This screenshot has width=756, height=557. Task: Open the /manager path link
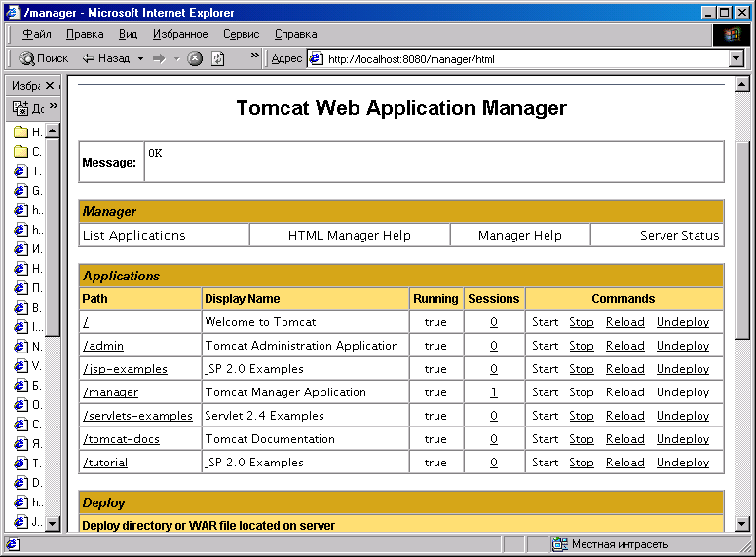(110, 392)
